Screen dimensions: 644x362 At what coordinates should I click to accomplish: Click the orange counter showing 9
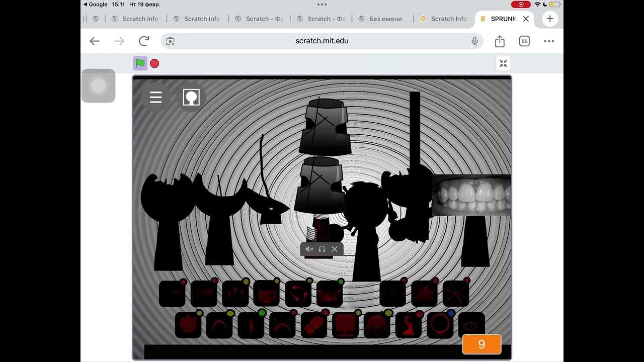click(481, 344)
